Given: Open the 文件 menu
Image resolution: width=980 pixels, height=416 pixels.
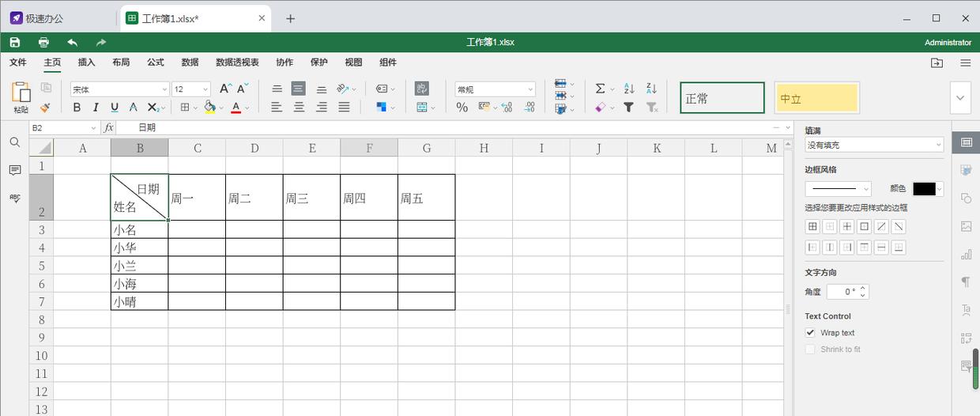Looking at the screenshot, I should pos(17,62).
